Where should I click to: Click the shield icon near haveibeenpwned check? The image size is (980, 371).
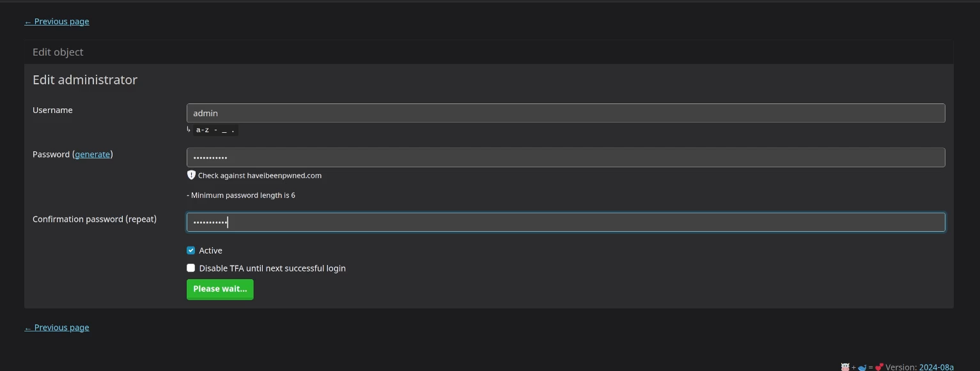pos(191,175)
